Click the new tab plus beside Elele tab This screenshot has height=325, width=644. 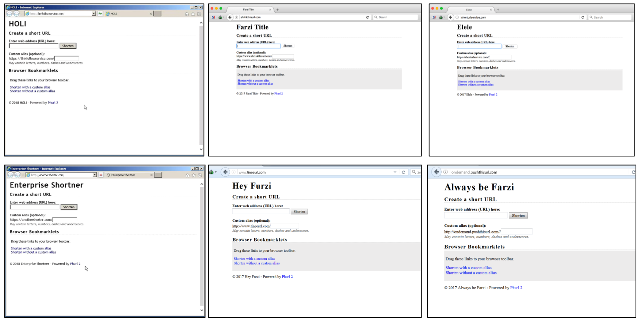(498, 10)
